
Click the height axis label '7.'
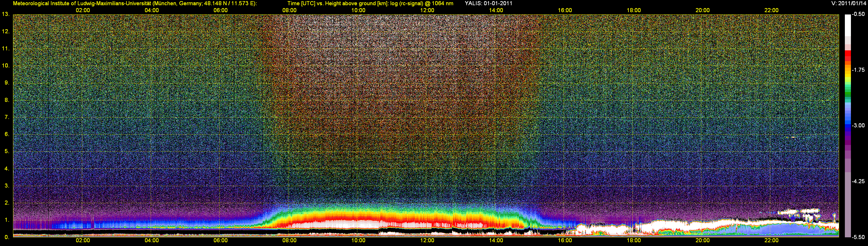(7, 117)
